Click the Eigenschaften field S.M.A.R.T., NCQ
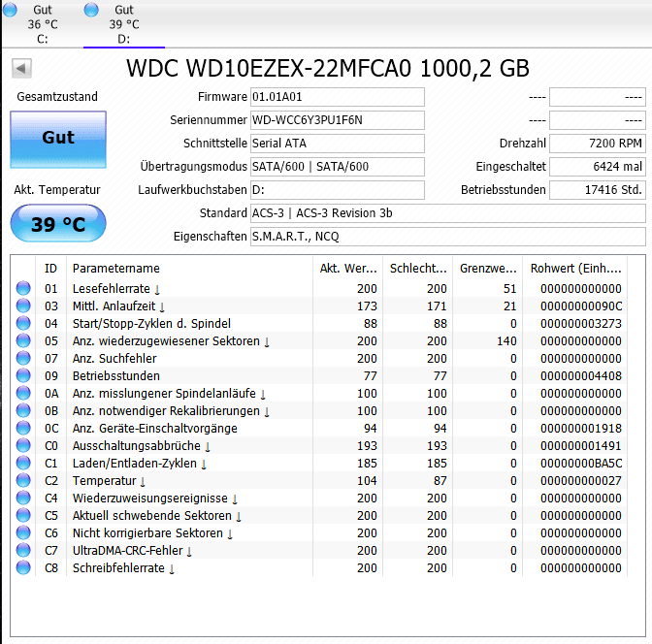This screenshot has height=644, width=652. (x=448, y=237)
